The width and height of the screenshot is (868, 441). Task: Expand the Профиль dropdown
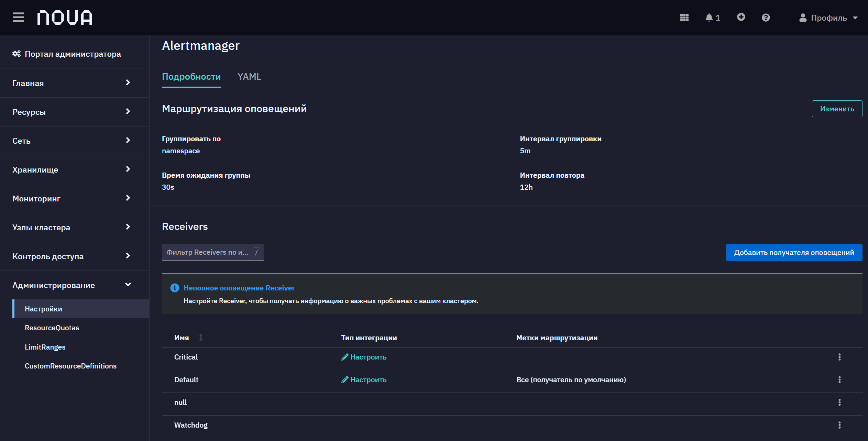828,18
